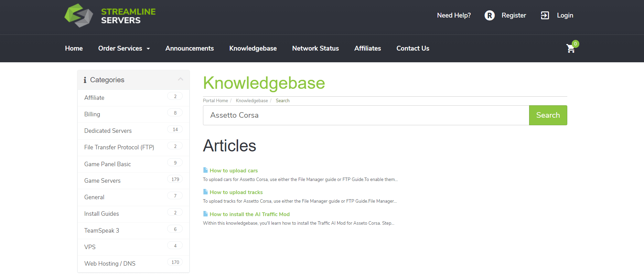The width and height of the screenshot is (644, 277).
Task: Click the Articles heading
Action: pyautogui.click(x=229, y=146)
